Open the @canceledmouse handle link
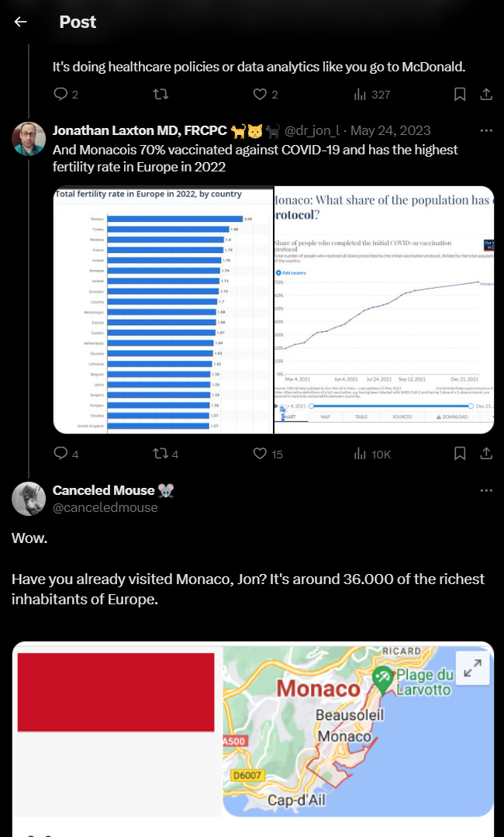The width and height of the screenshot is (504, 837). pos(105,507)
